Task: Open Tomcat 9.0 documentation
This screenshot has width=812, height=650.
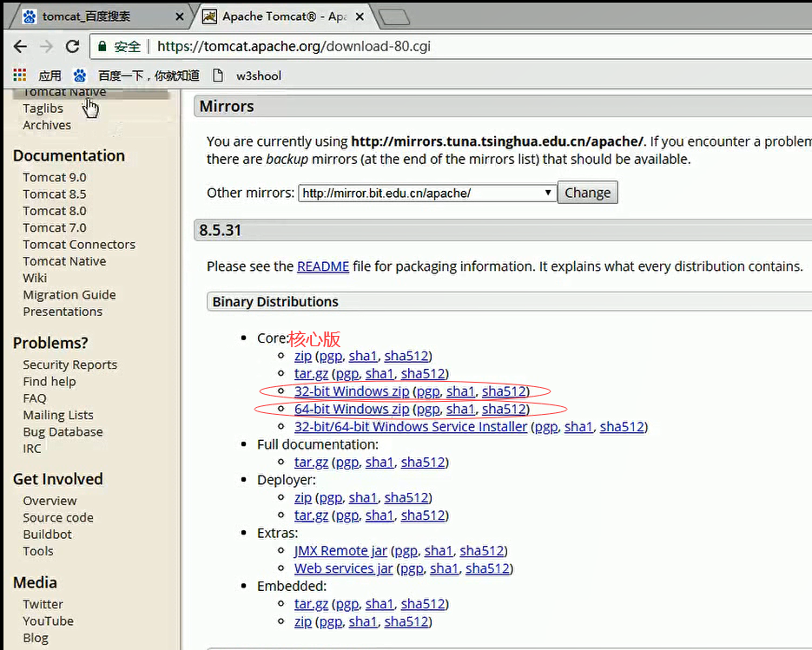Action: [55, 177]
